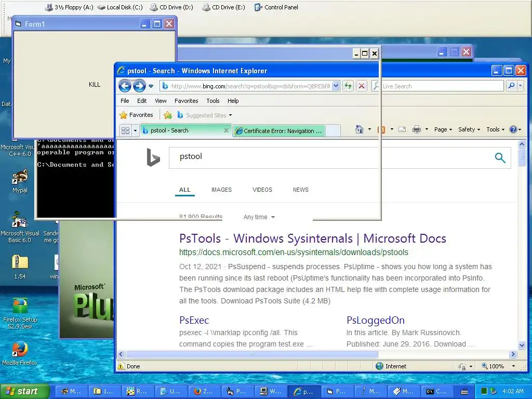Viewport: 532px width, 399px height.
Task: Expand the Suggested Sites dropdown
Action: (x=230, y=115)
